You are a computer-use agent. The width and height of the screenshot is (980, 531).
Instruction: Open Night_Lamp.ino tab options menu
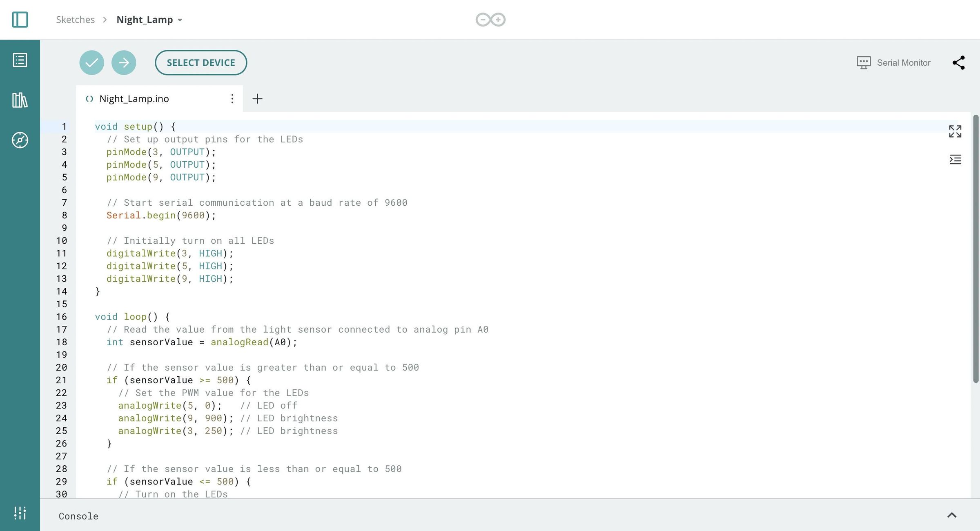(x=232, y=98)
